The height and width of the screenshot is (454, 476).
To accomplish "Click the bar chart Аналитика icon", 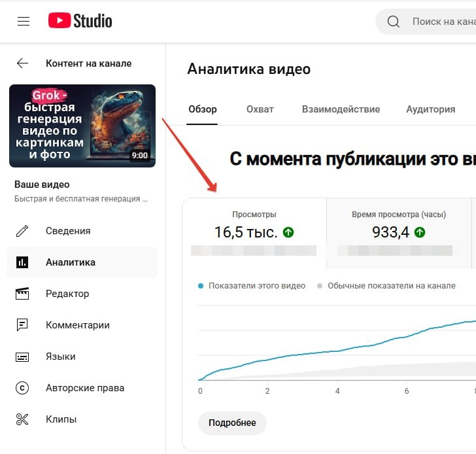I will 22,262.
